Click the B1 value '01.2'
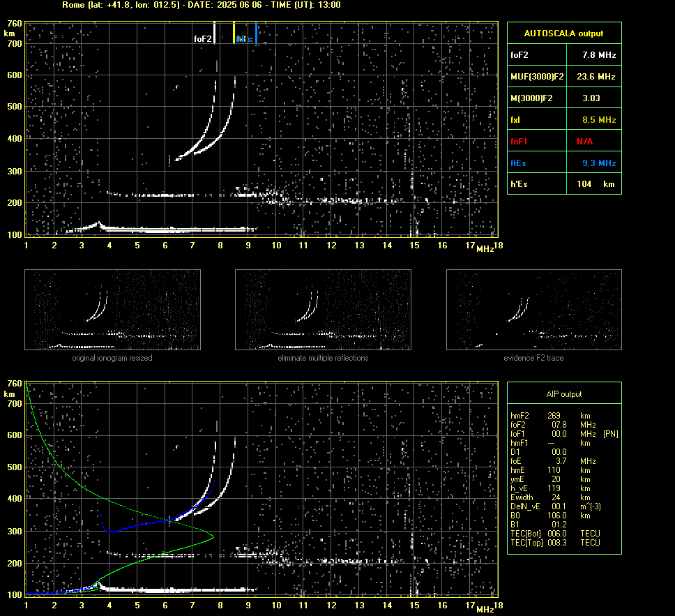675x616 pixels. (559, 524)
